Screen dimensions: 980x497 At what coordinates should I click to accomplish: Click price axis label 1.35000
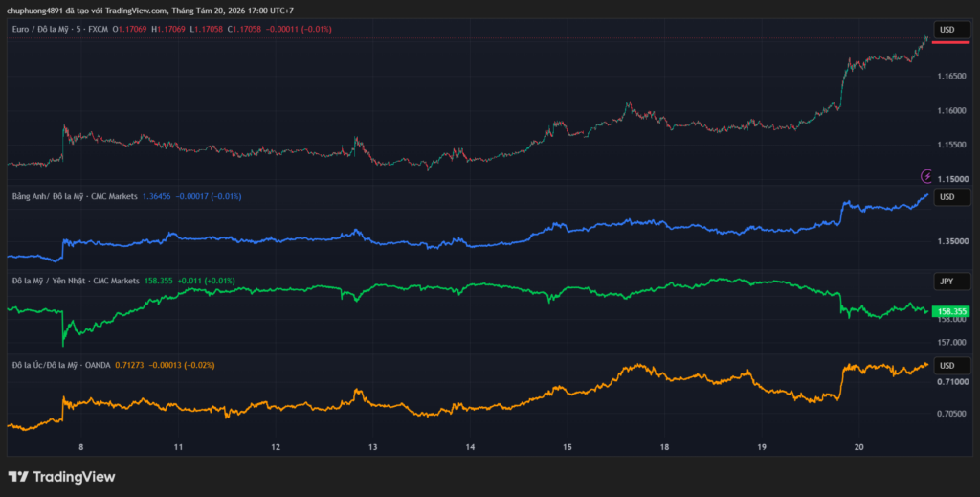click(x=951, y=240)
